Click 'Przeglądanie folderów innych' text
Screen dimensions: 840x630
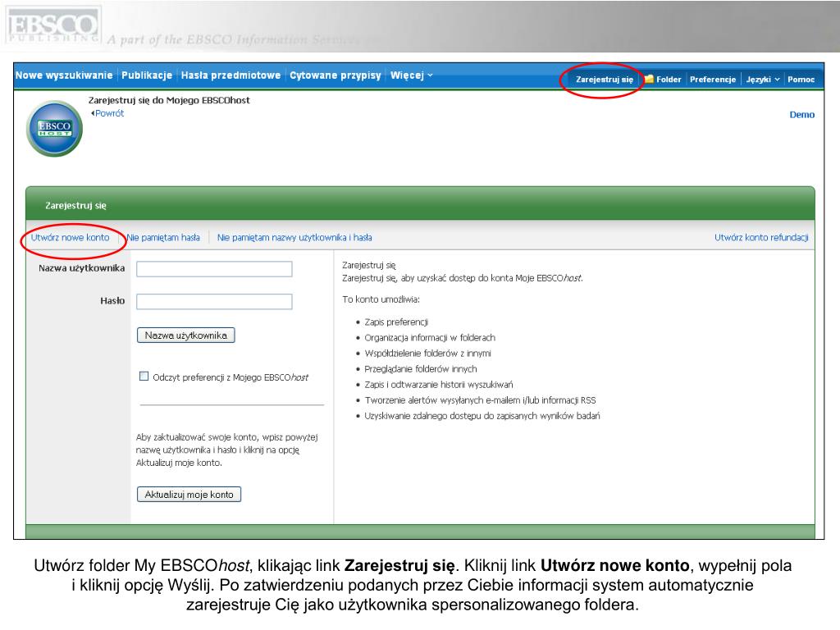pos(421,368)
